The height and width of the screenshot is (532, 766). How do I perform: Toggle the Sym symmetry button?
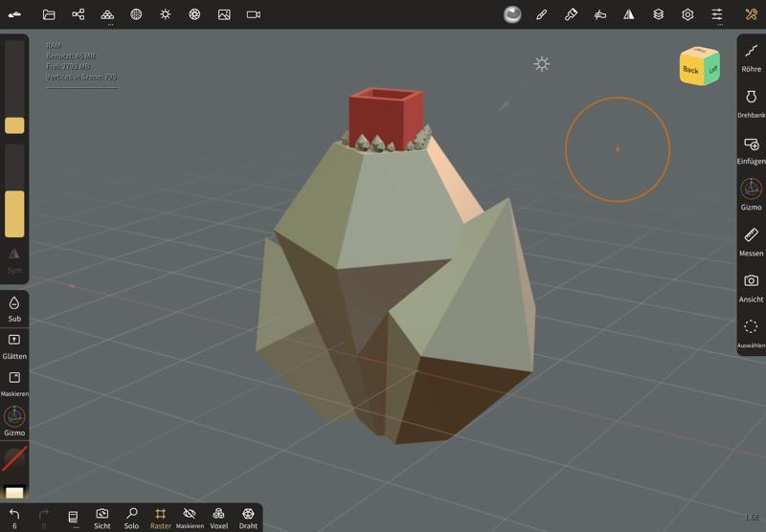point(14,260)
